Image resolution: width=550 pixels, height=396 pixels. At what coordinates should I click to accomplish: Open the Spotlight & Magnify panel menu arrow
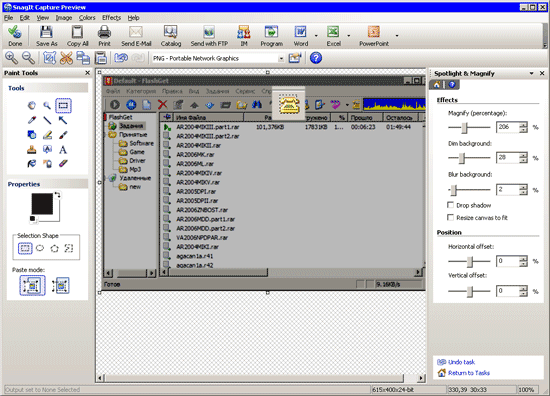pyautogui.click(x=532, y=73)
